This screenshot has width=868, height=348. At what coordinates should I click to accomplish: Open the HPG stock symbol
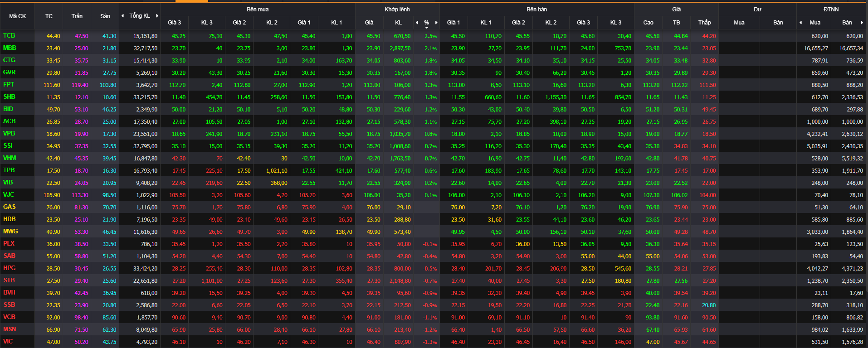9,268
